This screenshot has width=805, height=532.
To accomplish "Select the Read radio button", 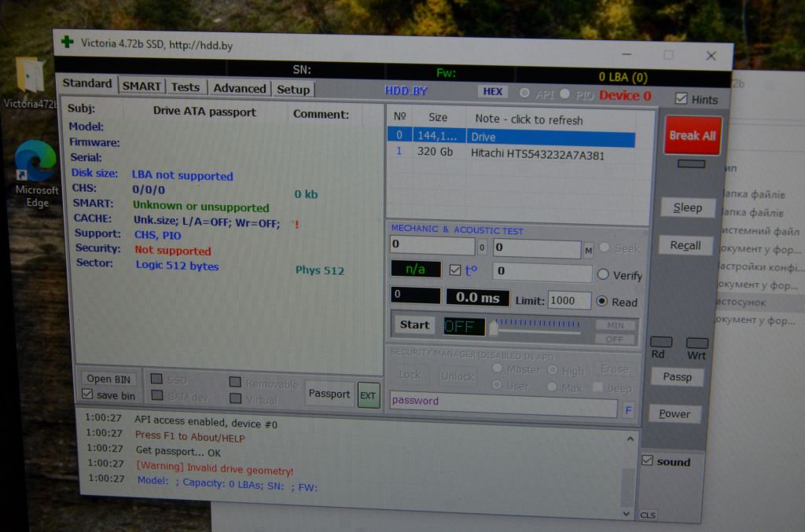I will point(601,301).
